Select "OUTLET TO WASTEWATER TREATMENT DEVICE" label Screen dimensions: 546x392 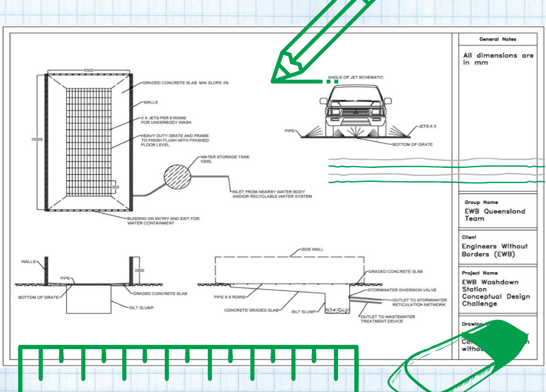[388, 319]
